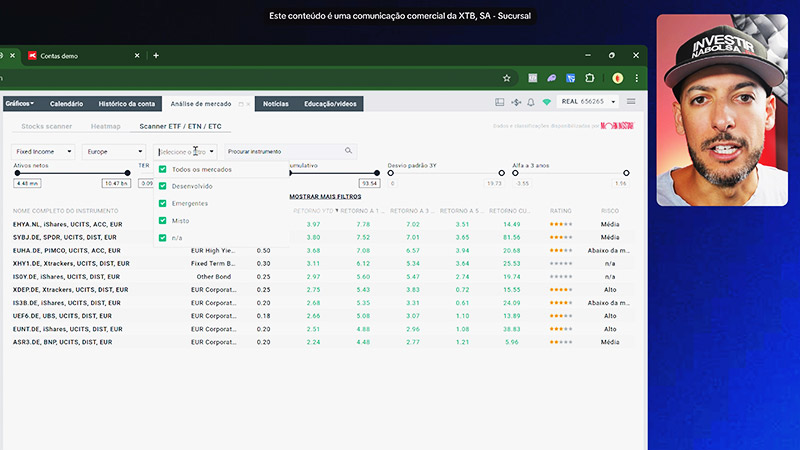The height and width of the screenshot is (450, 800).
Task: Select row EUHA.DE, PIMCO, UCITS, ACC, EUR
Action: tap(323, 251)
